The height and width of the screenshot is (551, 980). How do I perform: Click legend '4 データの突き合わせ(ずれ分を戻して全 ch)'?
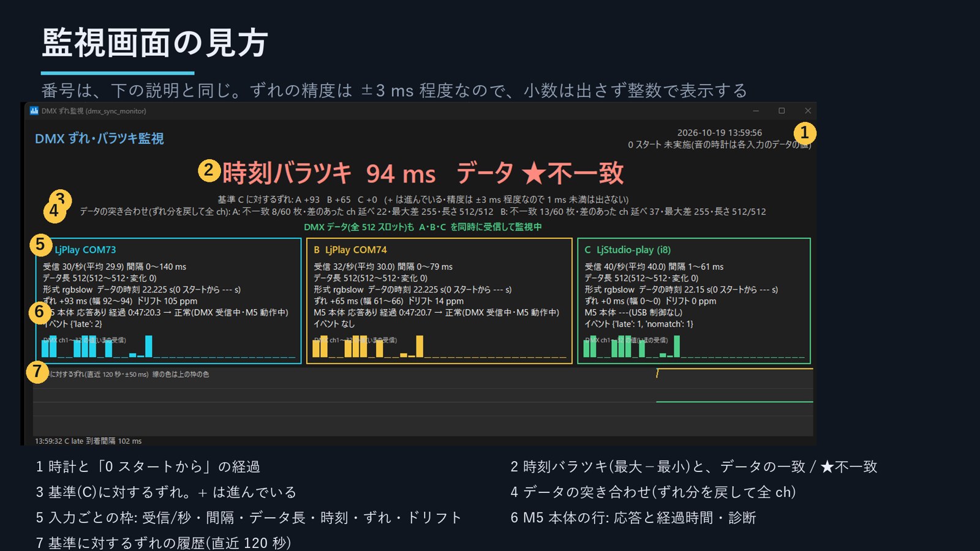[654, 492]
